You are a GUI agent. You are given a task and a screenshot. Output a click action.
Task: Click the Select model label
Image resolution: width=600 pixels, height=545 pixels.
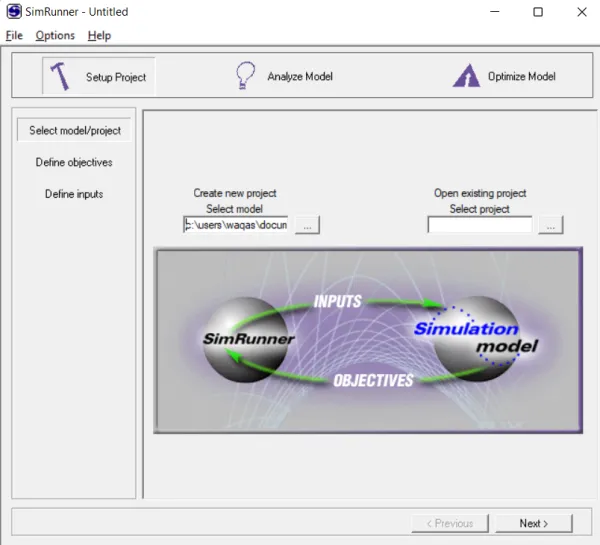click(x=234, y=209)
